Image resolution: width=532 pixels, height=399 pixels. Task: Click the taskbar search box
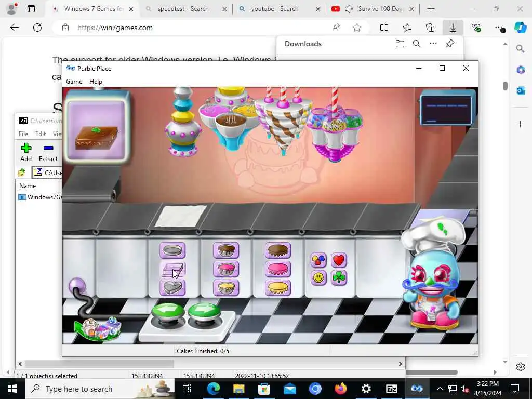point(99,389)
